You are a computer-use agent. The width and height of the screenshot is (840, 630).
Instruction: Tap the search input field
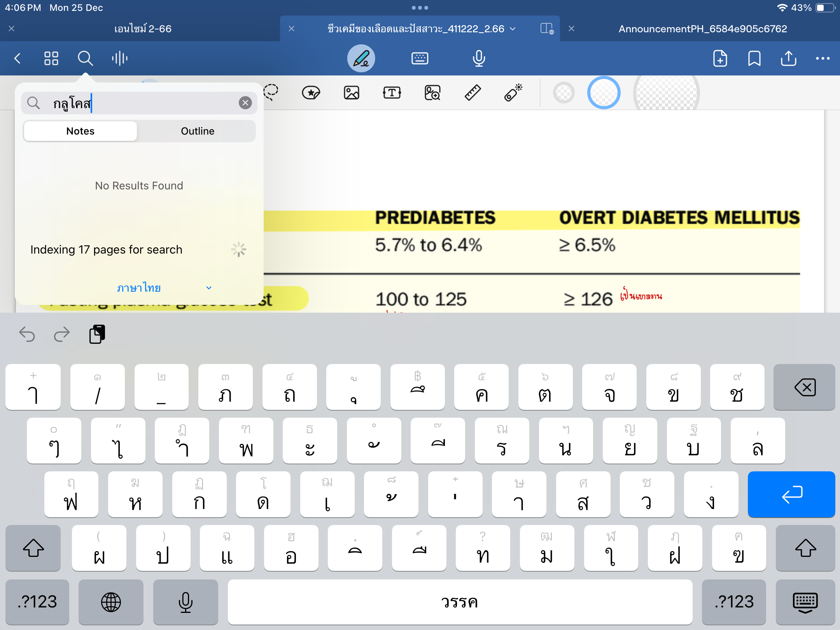(x=139, y=103)
